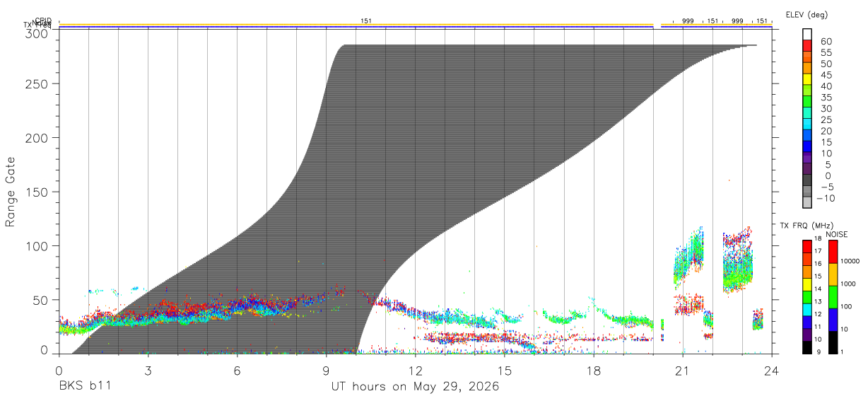Select the blue 11–12 MHz TX FRQ swatch
Screen dimensions: 868x401
[807, 322]
